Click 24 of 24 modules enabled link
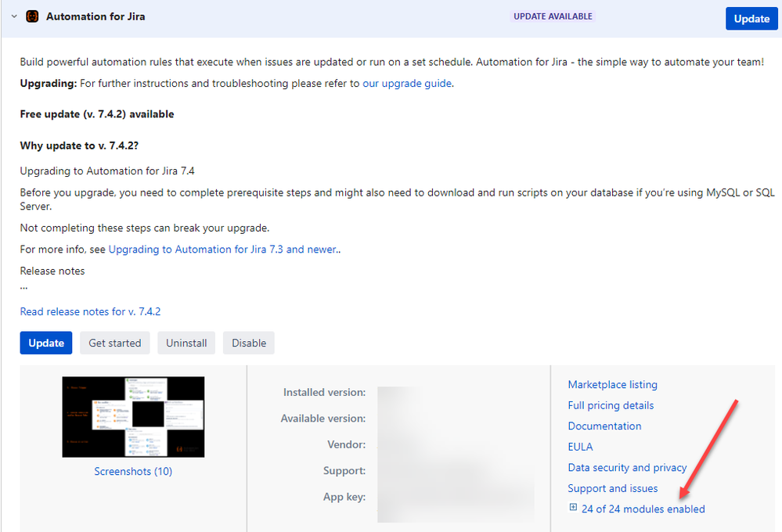The width and height of the screenshot is (782, 532). click(643, 509)
